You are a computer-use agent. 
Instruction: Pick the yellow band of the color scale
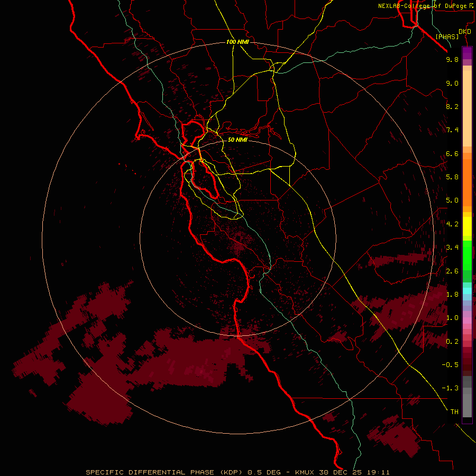point(467,226)
